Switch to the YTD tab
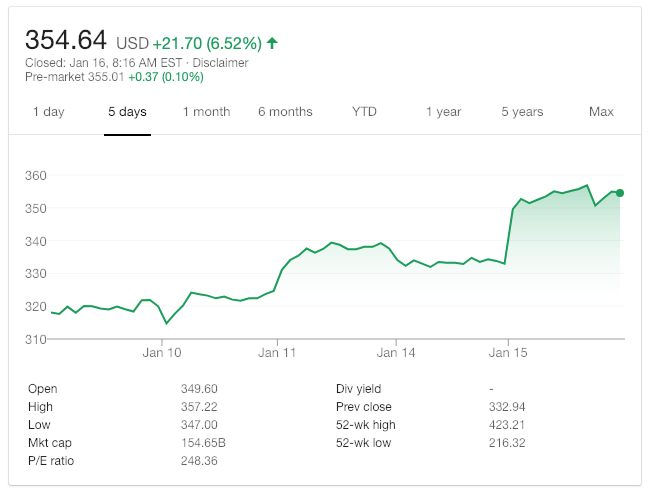The image size is (649, 493). click(x=364, y=112)
